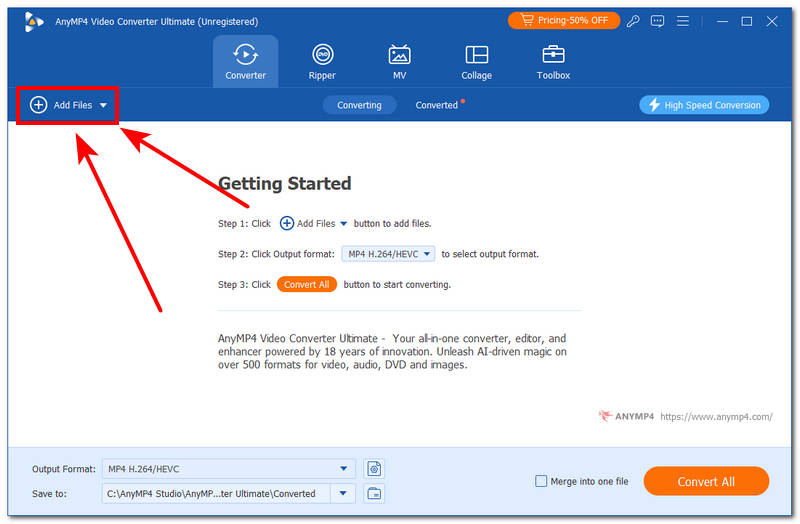Open the MV tab
The image size is (800, 524).
(399, 62)
